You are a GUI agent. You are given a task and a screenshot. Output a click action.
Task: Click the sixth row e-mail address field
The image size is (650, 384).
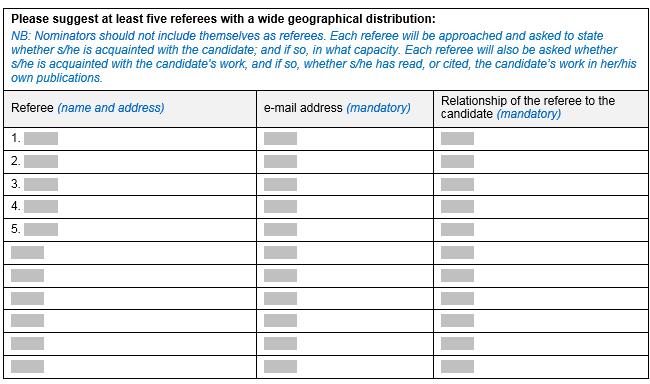point(280,252)
